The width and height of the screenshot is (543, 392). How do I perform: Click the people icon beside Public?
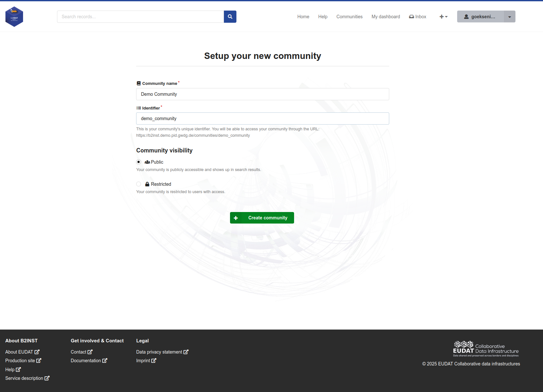[x=147, y=162]
